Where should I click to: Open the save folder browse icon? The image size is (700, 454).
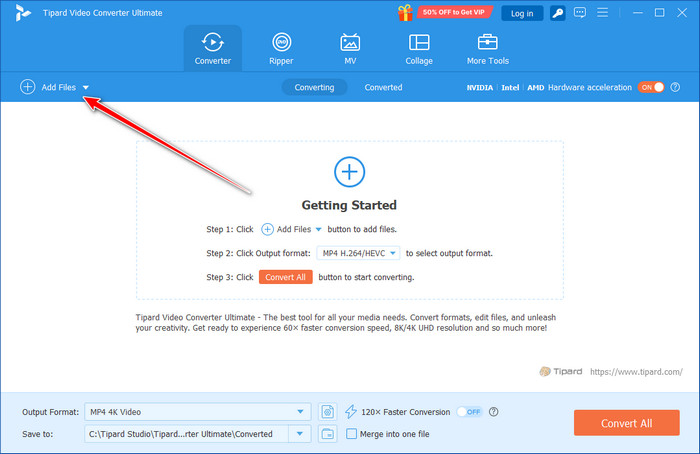point(328,433)
